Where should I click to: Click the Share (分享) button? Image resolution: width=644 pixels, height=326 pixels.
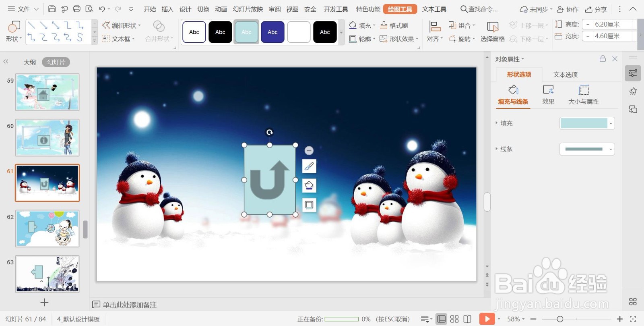[x=596, y=9]
